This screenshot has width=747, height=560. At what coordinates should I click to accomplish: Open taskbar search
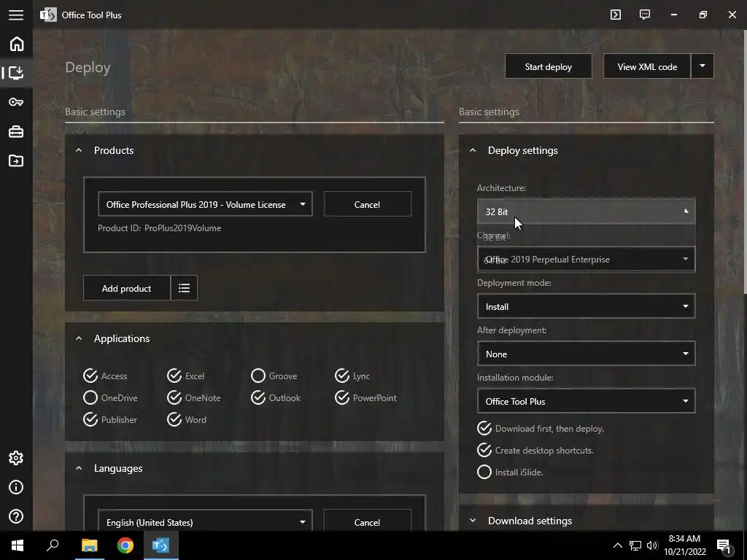tap(53, 545)
